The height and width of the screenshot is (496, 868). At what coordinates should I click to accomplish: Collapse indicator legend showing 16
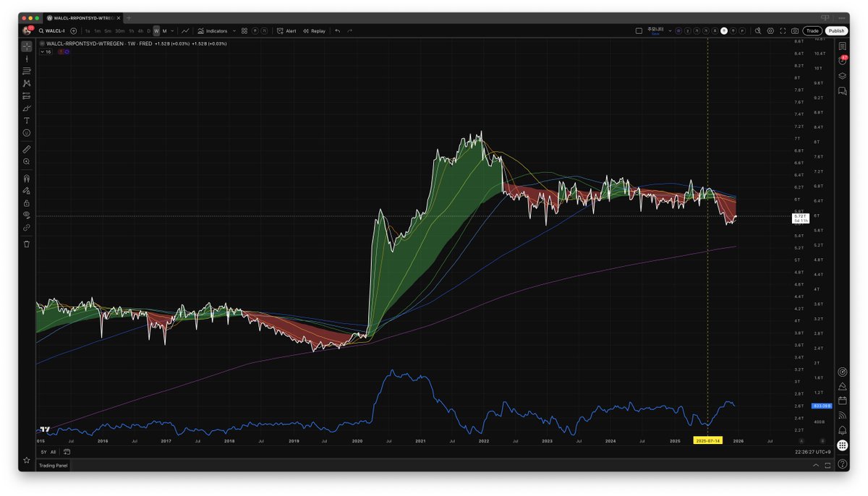(46, 52)
